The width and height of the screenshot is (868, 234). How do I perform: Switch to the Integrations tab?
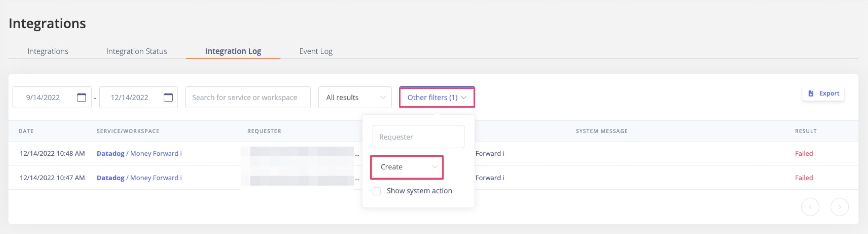point(48,51)
